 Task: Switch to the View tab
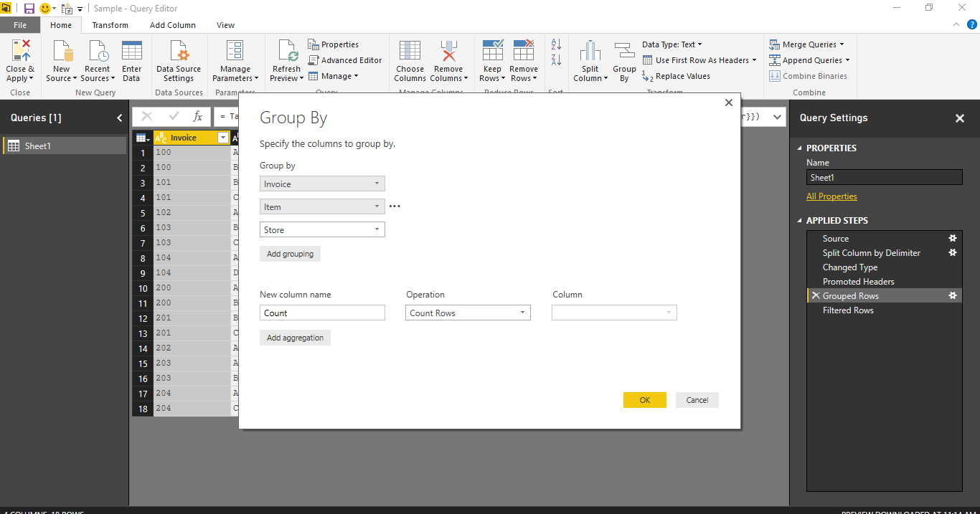[x=225, y=25]
